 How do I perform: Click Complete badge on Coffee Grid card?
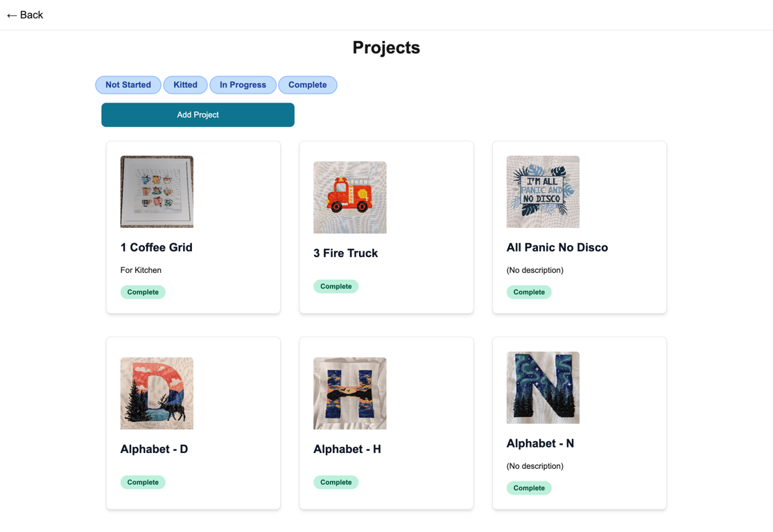[143, 292]
